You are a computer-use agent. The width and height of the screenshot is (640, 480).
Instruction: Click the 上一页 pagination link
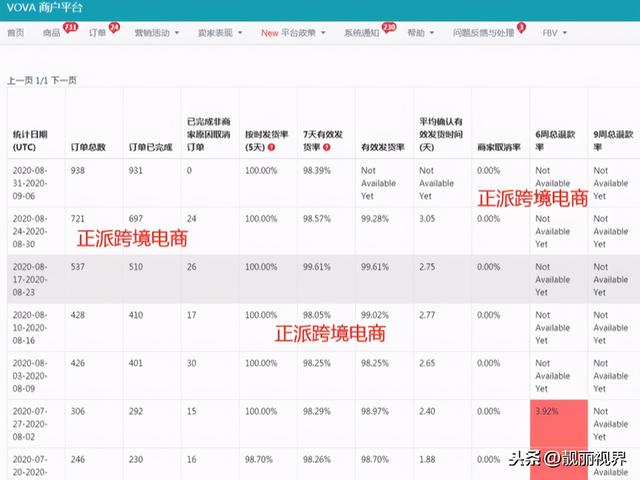tap(19, 79)
